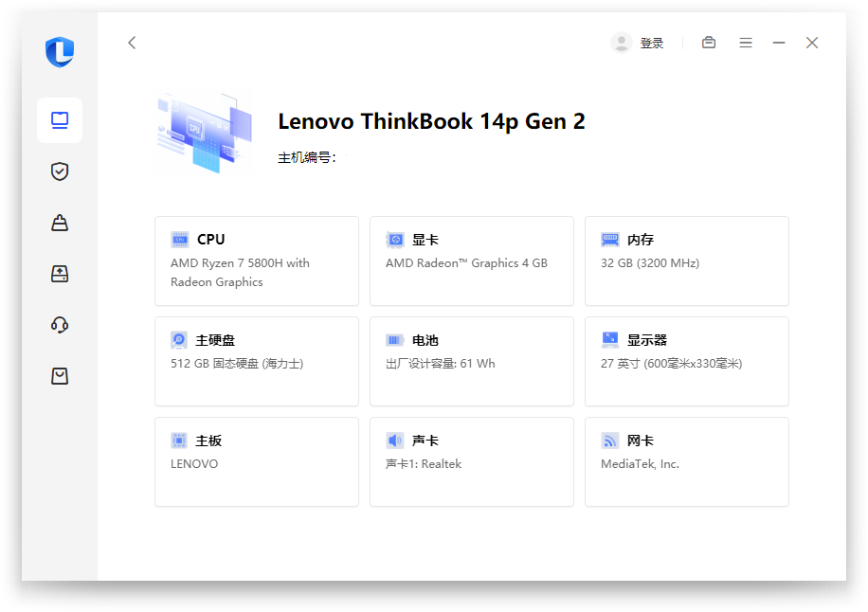The width and height of the screenshot is (868, 612).
Task: Click the 网卡 network signal icon
Action: 610,441
